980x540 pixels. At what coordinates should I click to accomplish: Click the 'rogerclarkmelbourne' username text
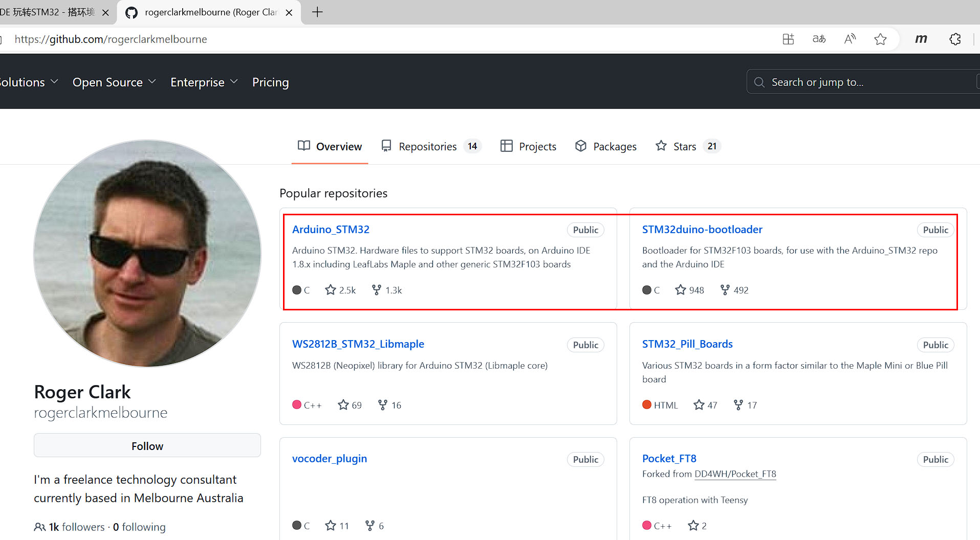101,413
